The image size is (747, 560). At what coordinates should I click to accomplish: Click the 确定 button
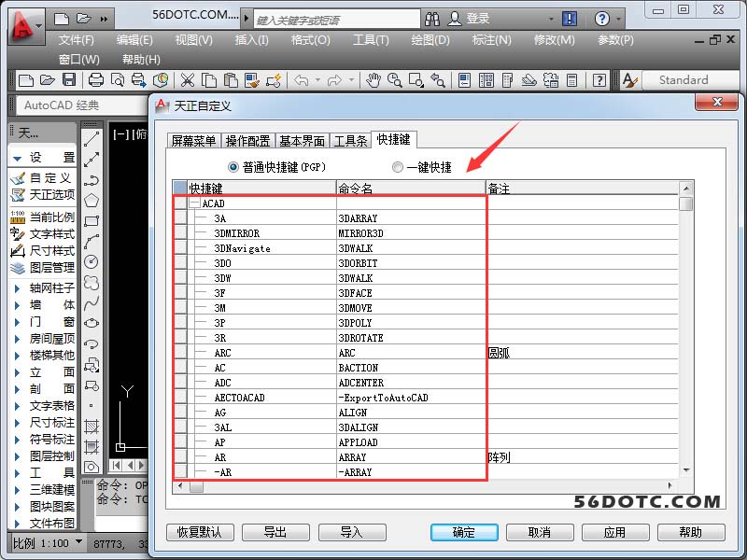pyautogui.click(x=464, y=532)
